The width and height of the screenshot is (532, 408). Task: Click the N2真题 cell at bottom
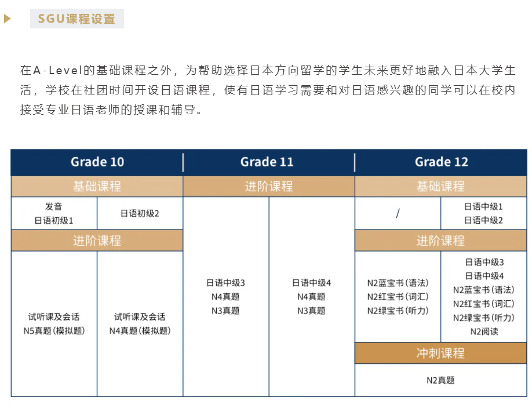point(440,380)
